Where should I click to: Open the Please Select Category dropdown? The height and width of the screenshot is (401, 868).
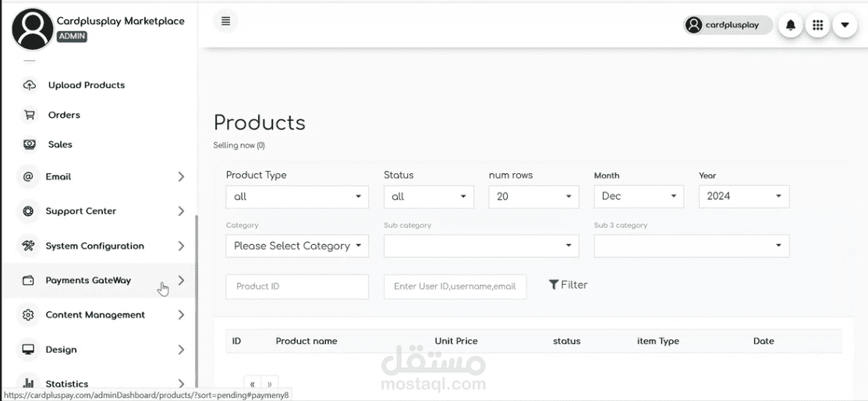[297, 246]
